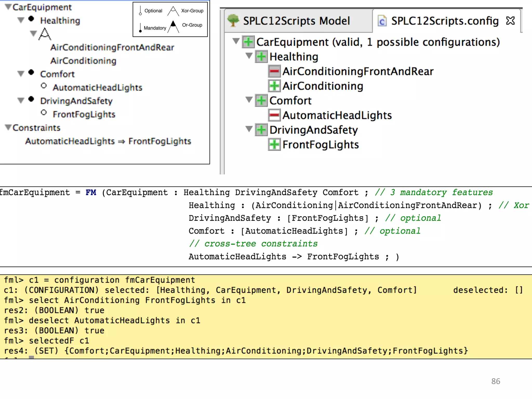
Task: Select AutomaticHeadLights label in config editor
Action: click(x=337, y=115)
